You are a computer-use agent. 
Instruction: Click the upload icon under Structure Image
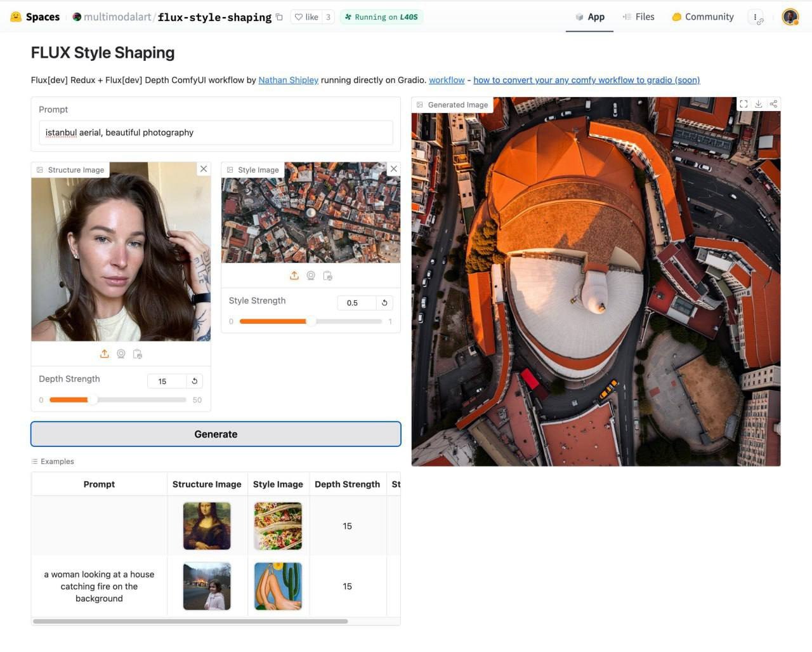tap(105, 354)
